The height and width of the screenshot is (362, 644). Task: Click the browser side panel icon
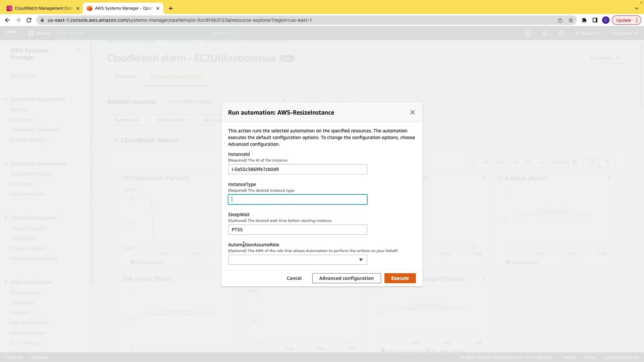tap(595, 20)
